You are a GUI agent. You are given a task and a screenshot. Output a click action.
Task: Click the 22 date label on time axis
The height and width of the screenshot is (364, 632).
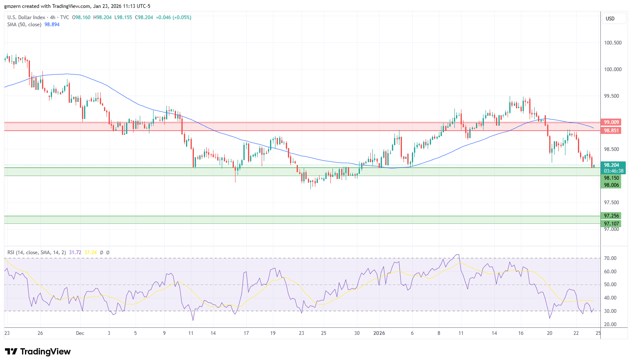point(576,333)
